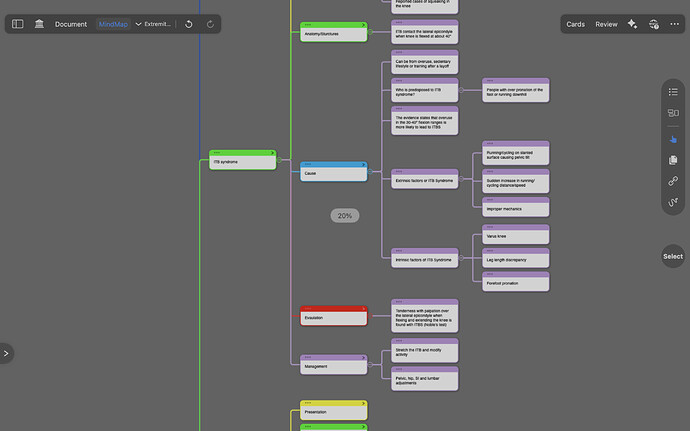The width and height of the screenshot is (690, 431).
Task: Open the Extremit... notebook dropdown
Action: pos(153,24)
